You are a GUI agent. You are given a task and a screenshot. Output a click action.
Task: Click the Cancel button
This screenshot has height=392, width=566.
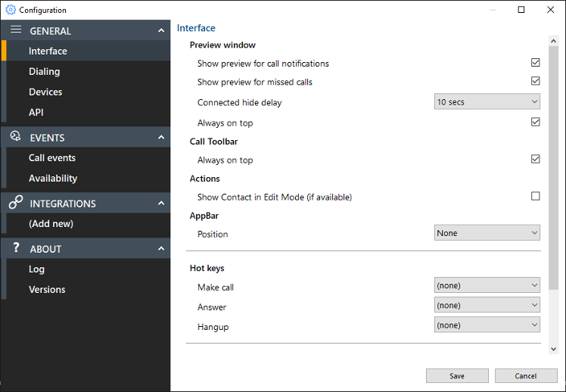[526, 376]
